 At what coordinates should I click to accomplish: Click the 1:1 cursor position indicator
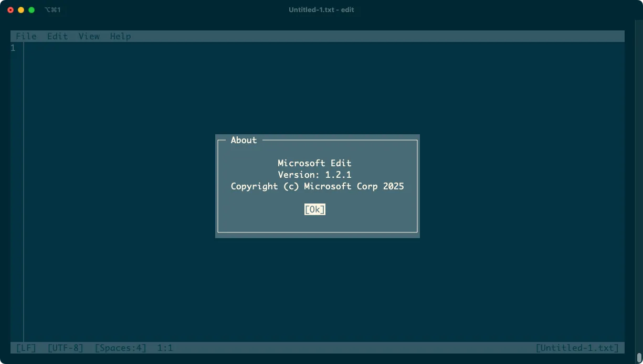(x=165, y=348)
